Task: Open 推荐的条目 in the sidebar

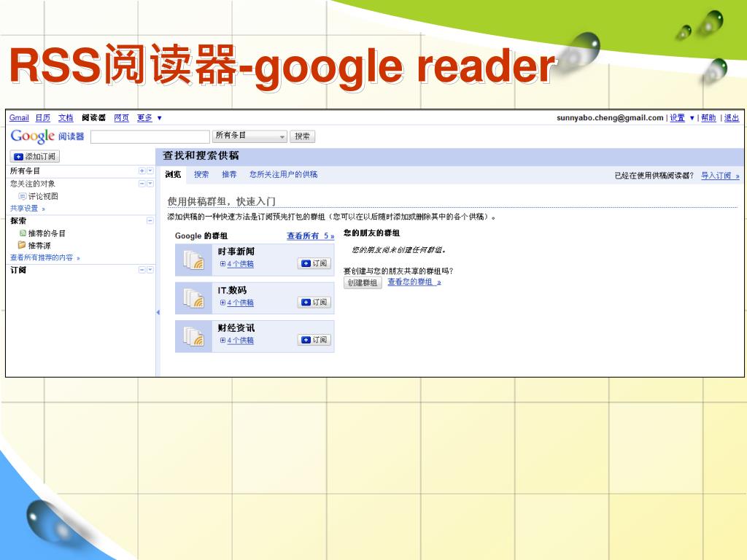Action: point(47,233)
